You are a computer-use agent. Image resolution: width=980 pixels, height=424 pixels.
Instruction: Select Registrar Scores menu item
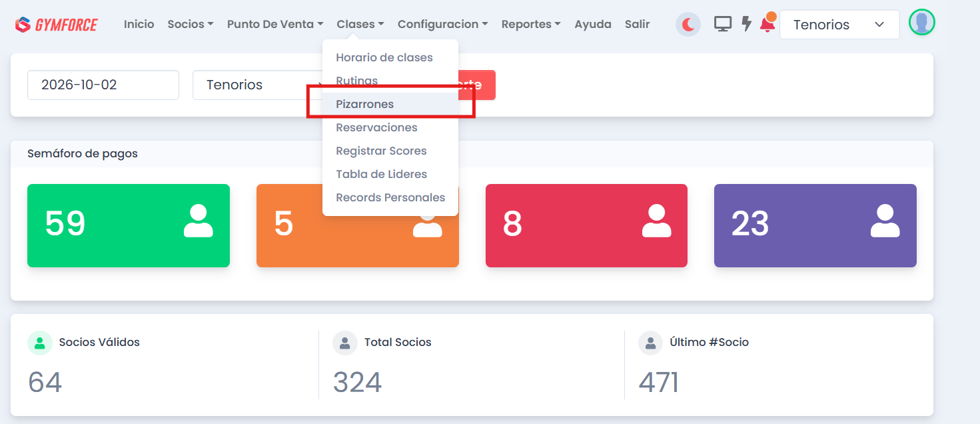point(390,151)
